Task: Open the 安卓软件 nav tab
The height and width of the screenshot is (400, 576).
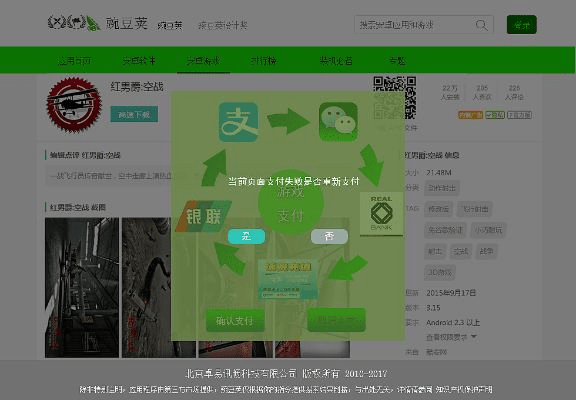Action: [139, 61]
